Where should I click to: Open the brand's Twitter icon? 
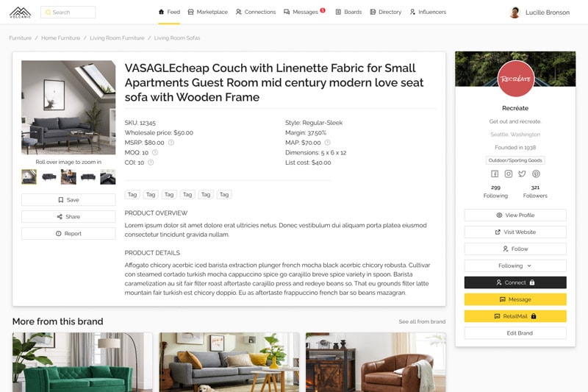(x=522, y=174)
